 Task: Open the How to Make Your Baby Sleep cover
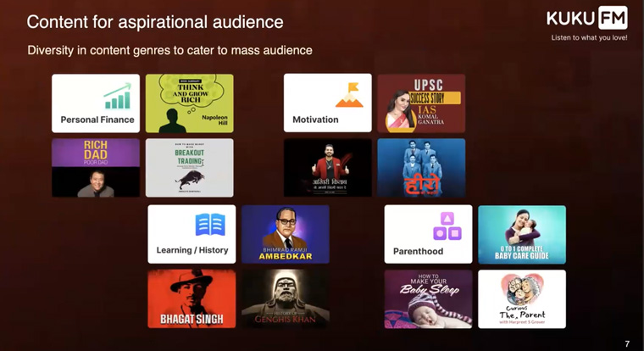pyautogui.click(x=429, y=298)
